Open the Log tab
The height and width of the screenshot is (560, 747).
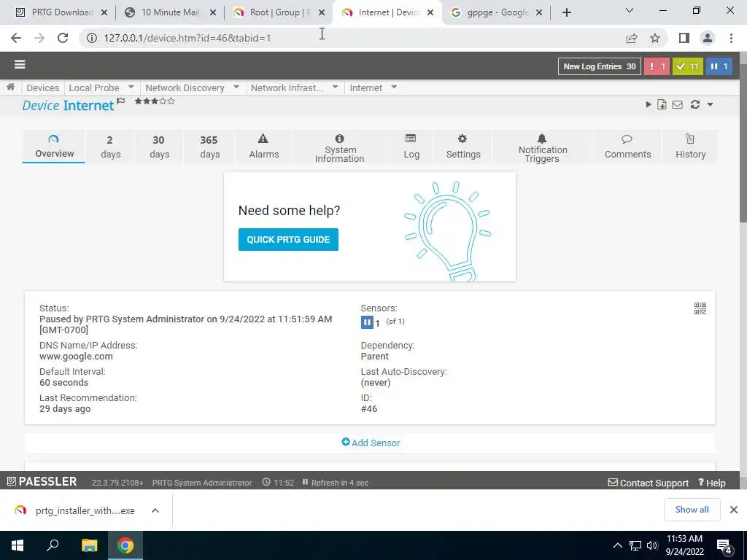tap(411, 146)
